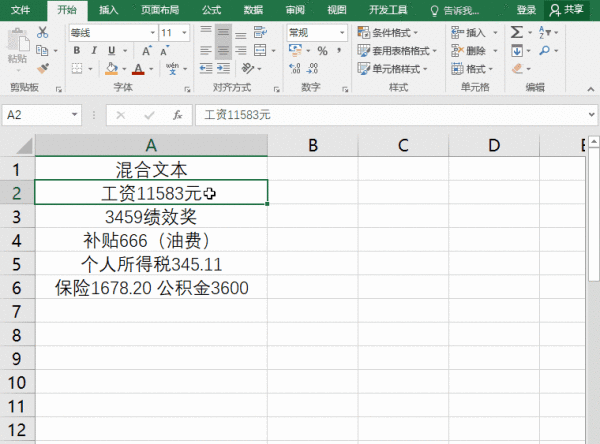Switch to 插入 tab
Viewport: 600px width, 444px height.
click(x=109, y=10)
